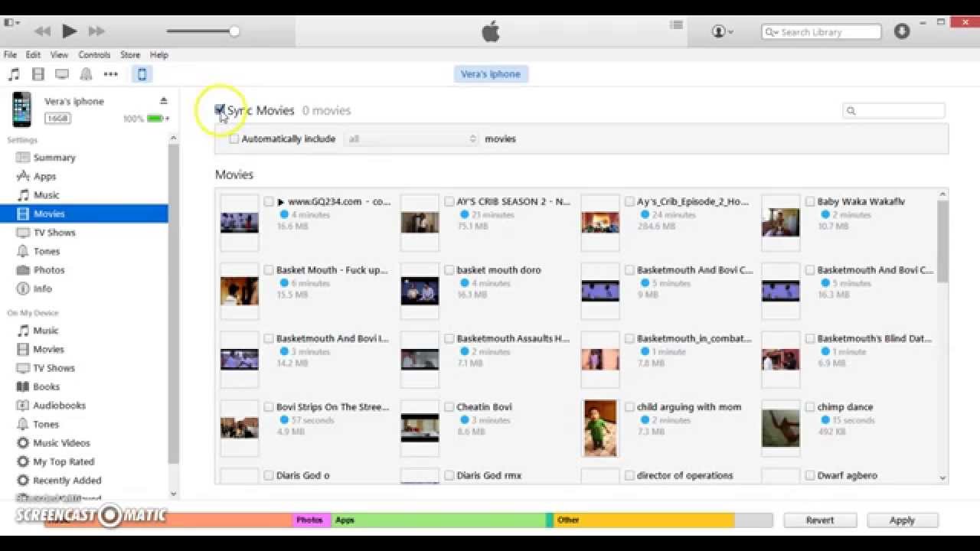
Task: Click movies list scroll down arrow
Action: pos(942,478)
